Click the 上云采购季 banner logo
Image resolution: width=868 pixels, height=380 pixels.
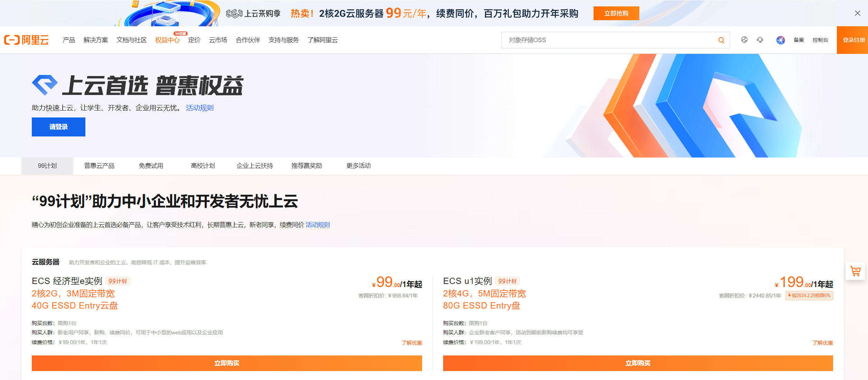coord(253,13)
